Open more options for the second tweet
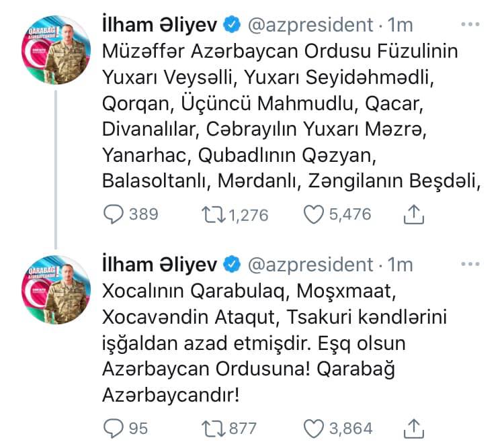 [x=470, y=264]
